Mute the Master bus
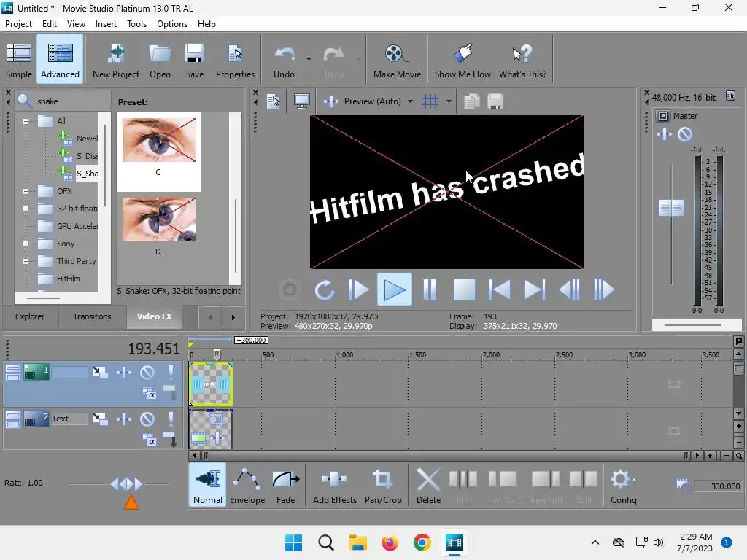 click(684, 134)
